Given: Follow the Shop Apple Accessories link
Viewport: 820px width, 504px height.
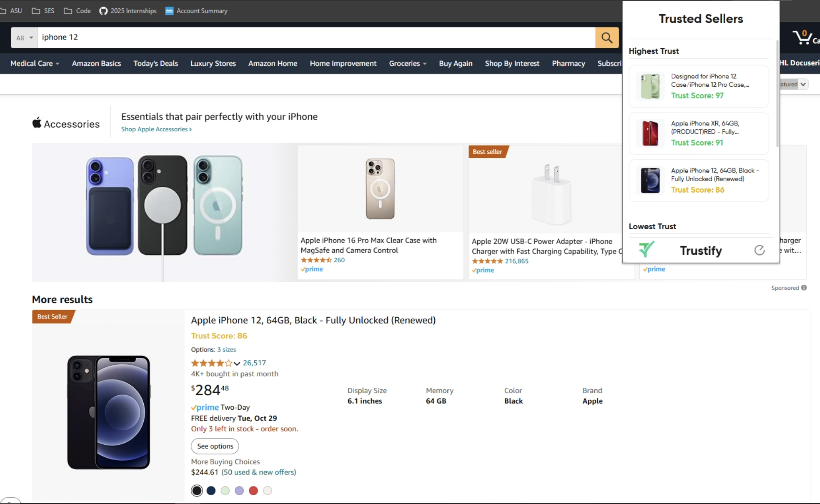Looking at the screenshot, I should pos(156,129).
